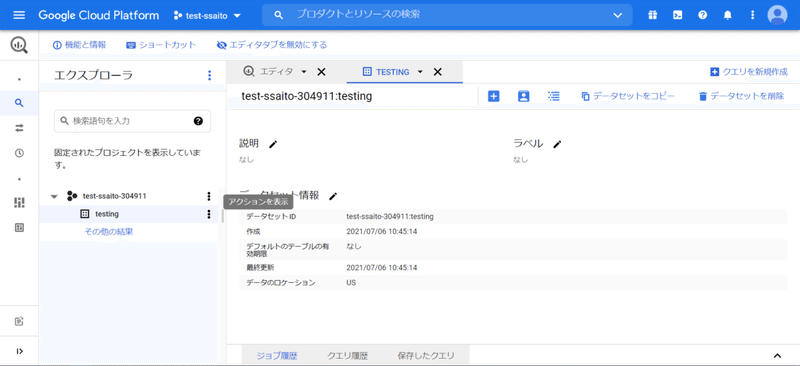800x366 pixels.
Task: Click the explorer 検索語句を入力 search box
Action: pyautogui.click(x=132, y=121)
